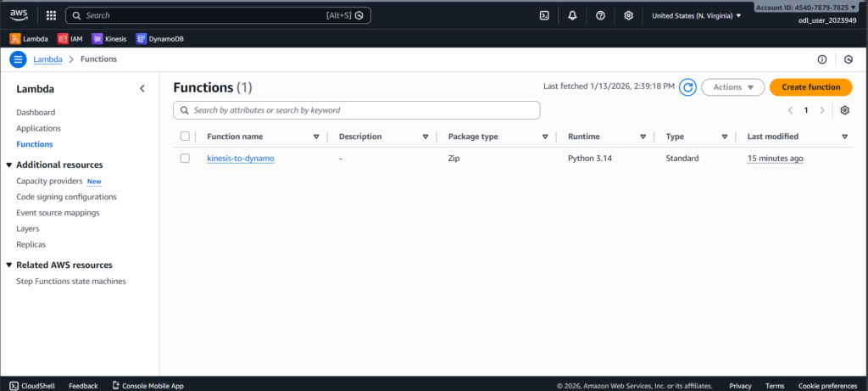This screenshot has height=391, width=868.
Task: Open the kinesis-to-dynamo function link
Action: coord(240,159)
